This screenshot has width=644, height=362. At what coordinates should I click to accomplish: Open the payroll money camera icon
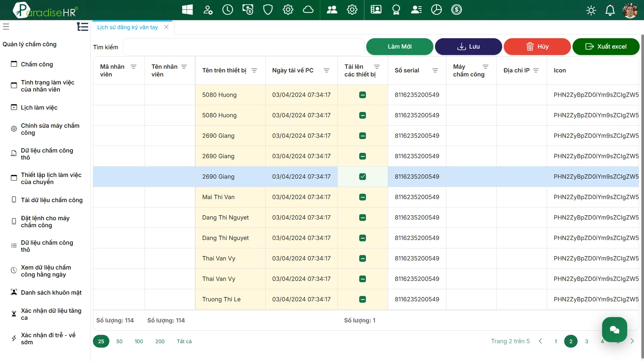click(x=248, y=10)
